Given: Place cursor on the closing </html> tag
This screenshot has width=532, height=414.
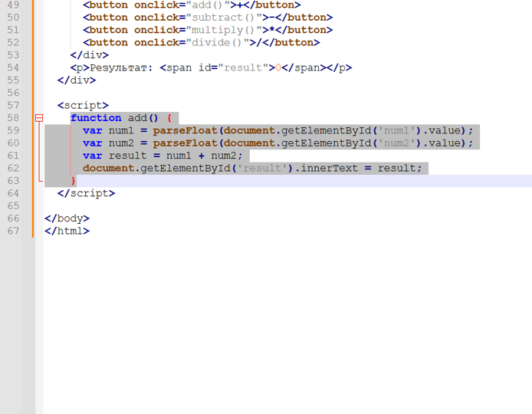Looking at the screenshot, I should click(67, 231).
